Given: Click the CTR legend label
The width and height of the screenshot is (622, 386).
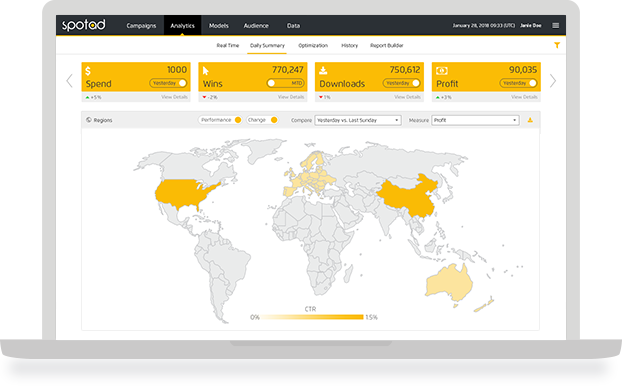Looking at the screenshot, I should (310, 309).
